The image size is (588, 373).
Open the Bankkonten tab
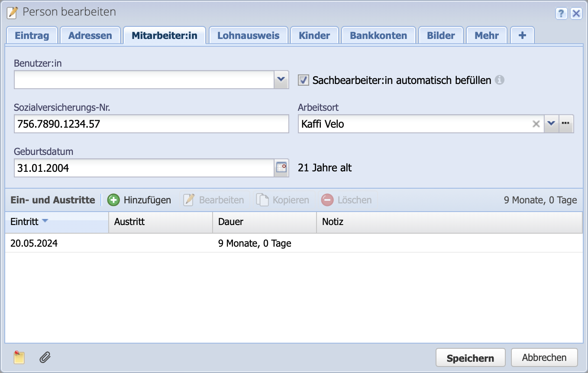(x=378, y=35)
